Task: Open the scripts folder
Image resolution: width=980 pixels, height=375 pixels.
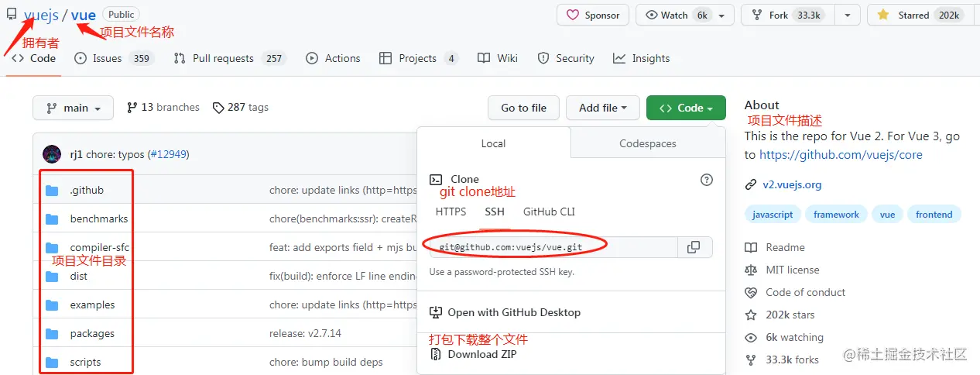Action: [85, 362]
